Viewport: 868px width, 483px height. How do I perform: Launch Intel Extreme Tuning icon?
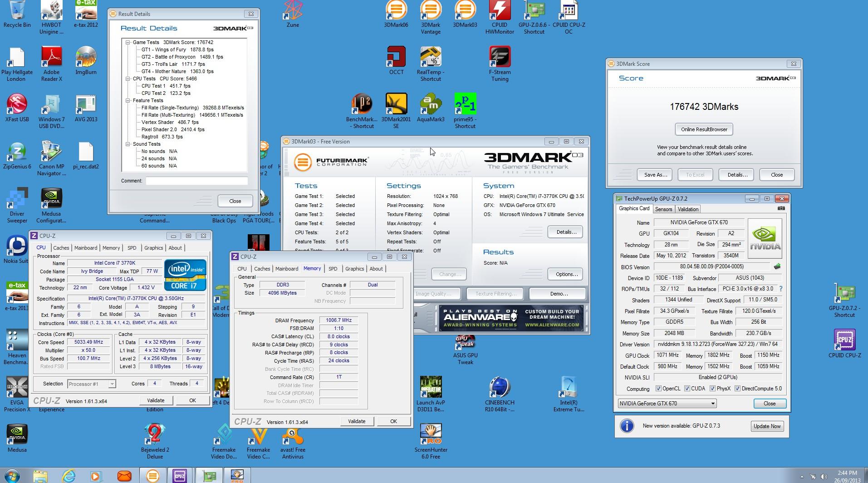click(x=569, y=394)
